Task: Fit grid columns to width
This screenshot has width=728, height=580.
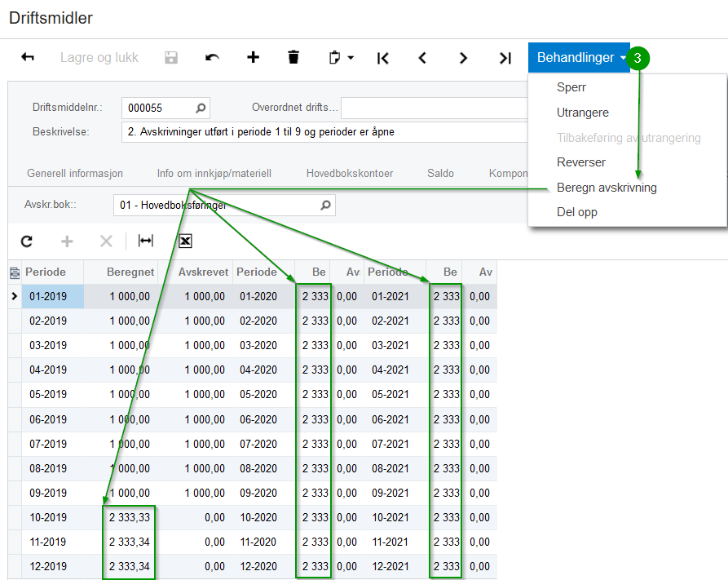Action: pos(145,241)
